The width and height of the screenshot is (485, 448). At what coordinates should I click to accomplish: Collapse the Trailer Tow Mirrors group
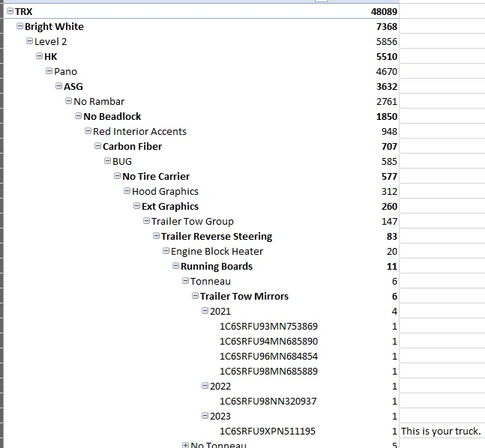[195, 296]
